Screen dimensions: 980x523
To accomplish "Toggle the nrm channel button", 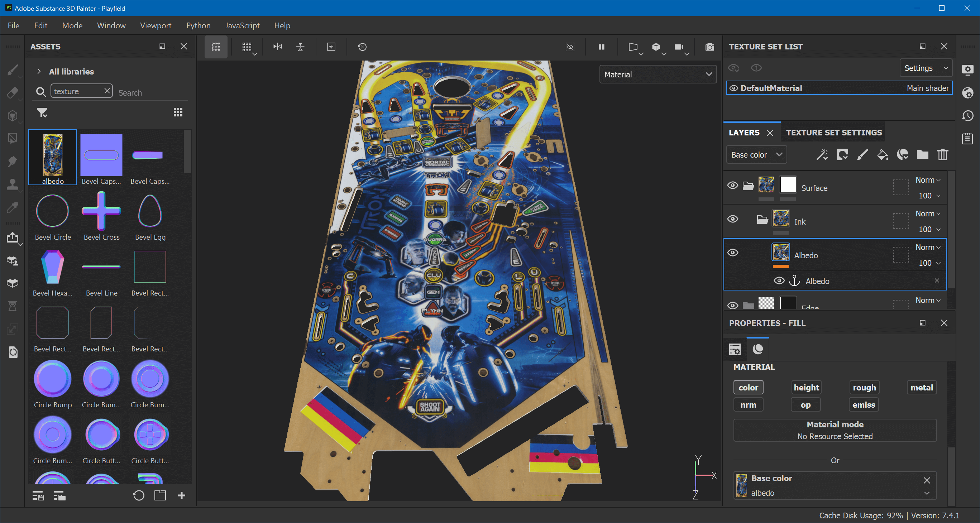I will click(x=748, y=405).
